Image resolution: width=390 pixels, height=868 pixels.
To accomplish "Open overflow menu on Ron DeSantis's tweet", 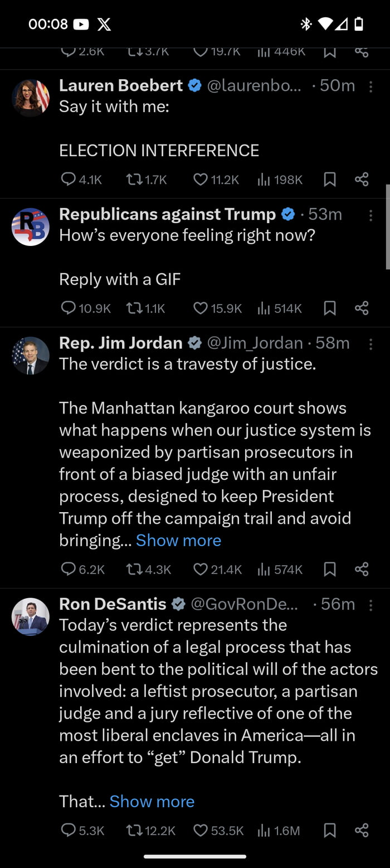I will [370, 605].
